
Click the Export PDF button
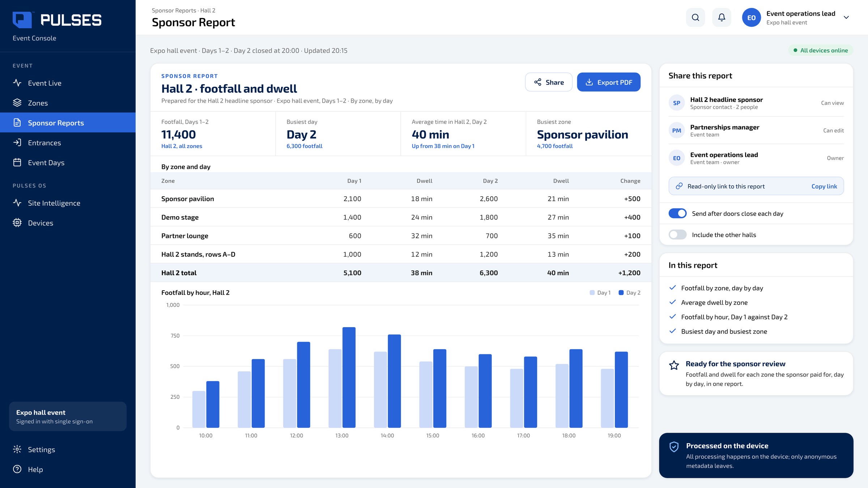[x=609, y=82]
